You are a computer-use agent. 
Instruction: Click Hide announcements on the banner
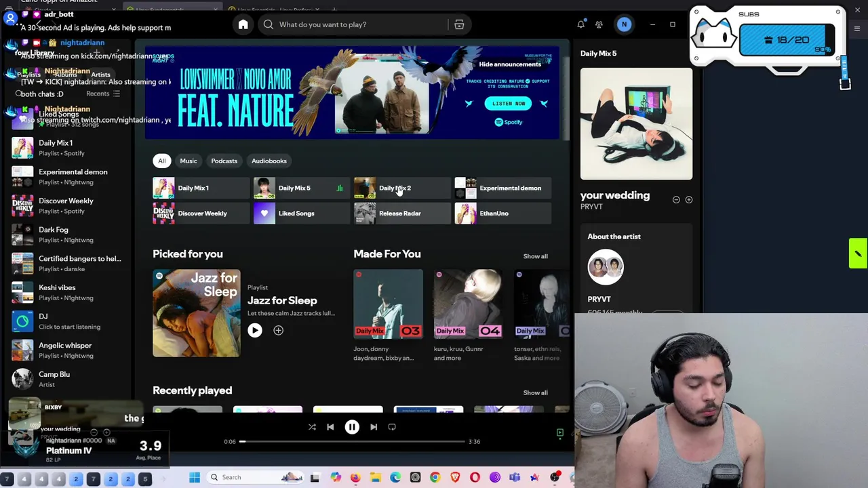(510, 64)
